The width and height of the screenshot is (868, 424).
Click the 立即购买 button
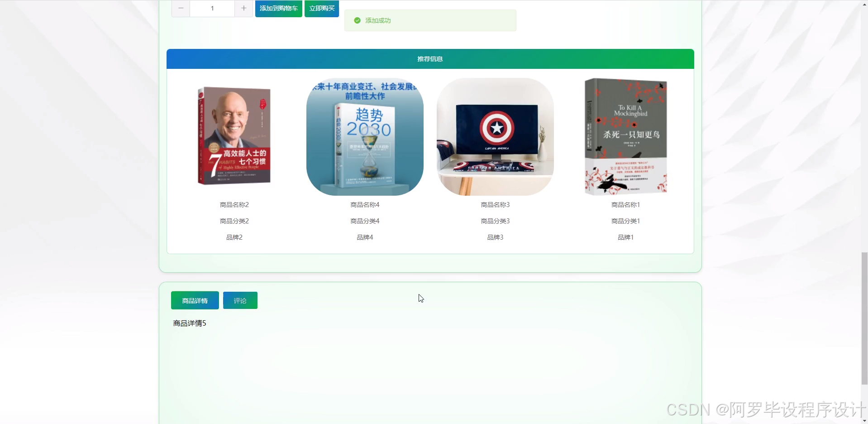coord(322,9)
